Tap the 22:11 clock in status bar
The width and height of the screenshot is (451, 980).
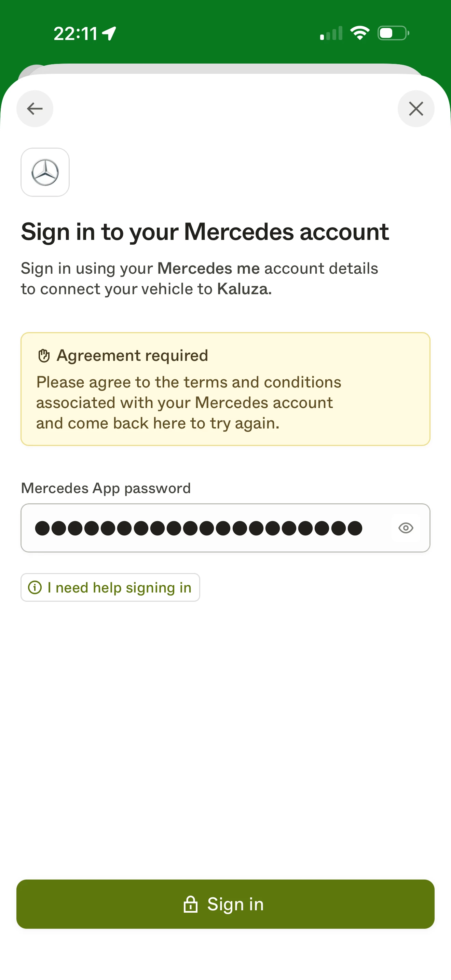[x=76, y=33]
